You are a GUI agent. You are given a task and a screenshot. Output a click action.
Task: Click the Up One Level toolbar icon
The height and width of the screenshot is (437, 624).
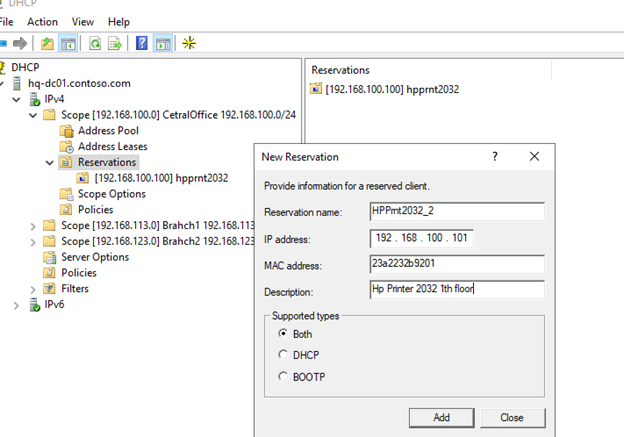pyautogui.click(x=47, y=43)
